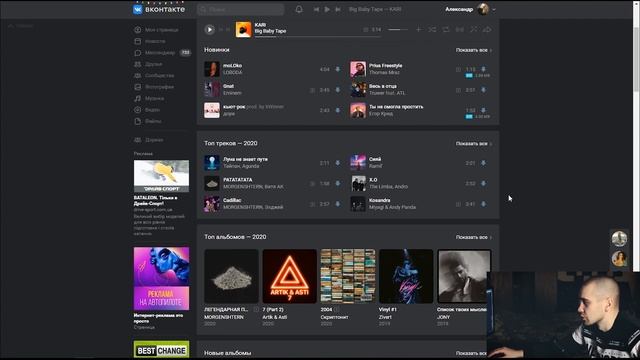640x360 pixels.
Task: Open the 7 (Part 2) album by Artik & Asti
Action: coord(289,276)
